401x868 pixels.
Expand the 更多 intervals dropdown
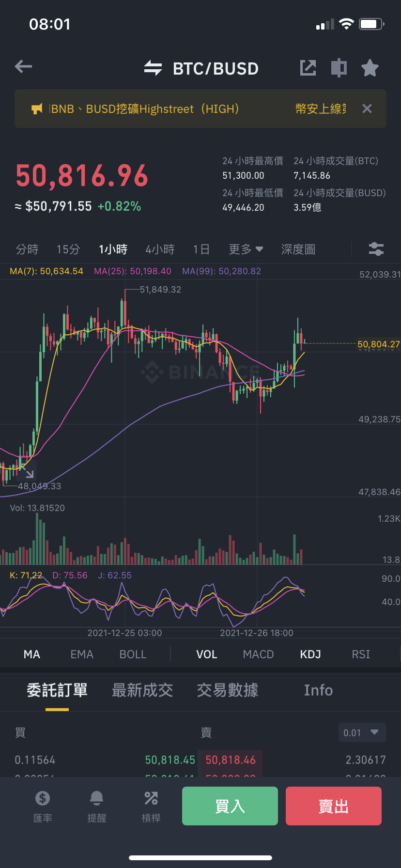coord(246,249)
